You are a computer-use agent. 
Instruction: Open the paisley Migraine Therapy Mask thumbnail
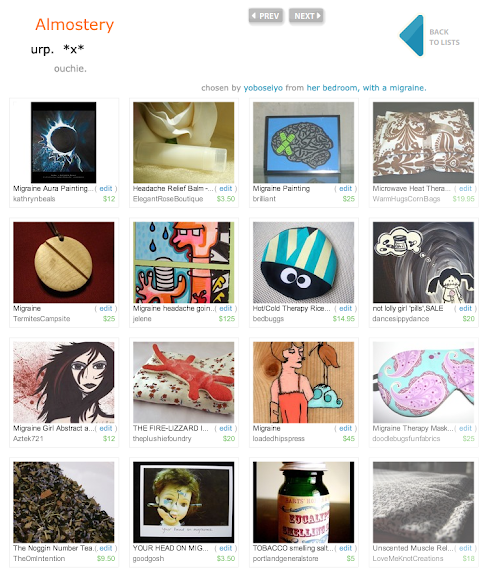point(423,382)
